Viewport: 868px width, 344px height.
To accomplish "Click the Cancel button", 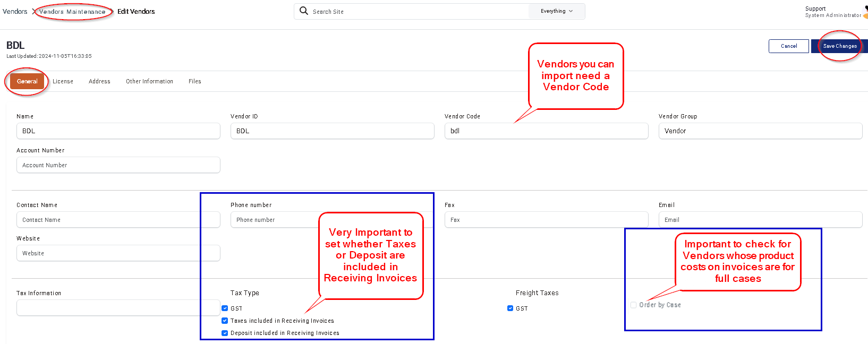I will (789, 46).
